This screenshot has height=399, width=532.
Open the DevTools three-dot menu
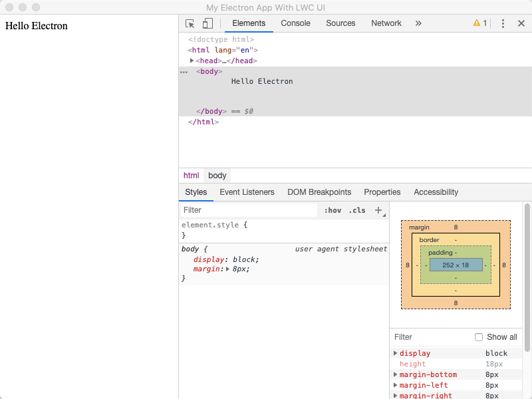(x=503, y=23)
